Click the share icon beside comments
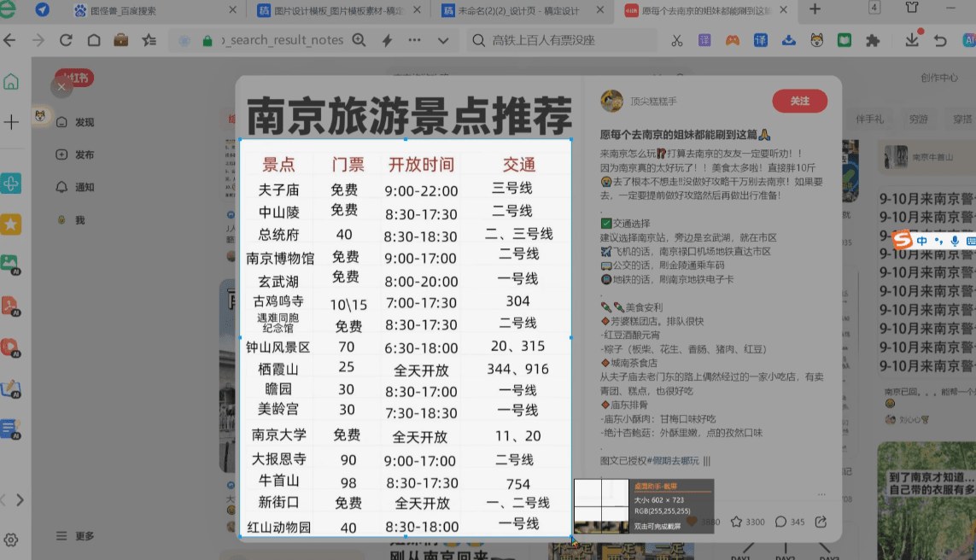 pyautogui.click(x=821, y=522)
